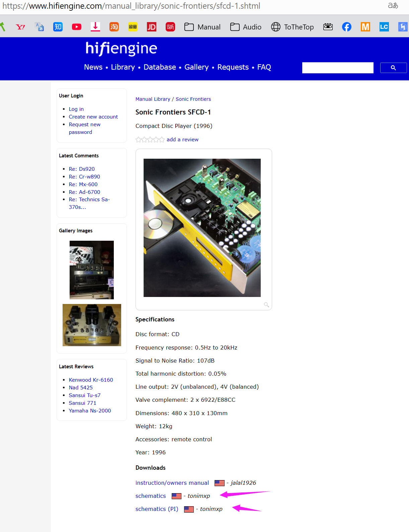The image size is (409, 532).
Task: Click the Sonic Frontiers breadcrumb
Action: click(x=193, y=99)
